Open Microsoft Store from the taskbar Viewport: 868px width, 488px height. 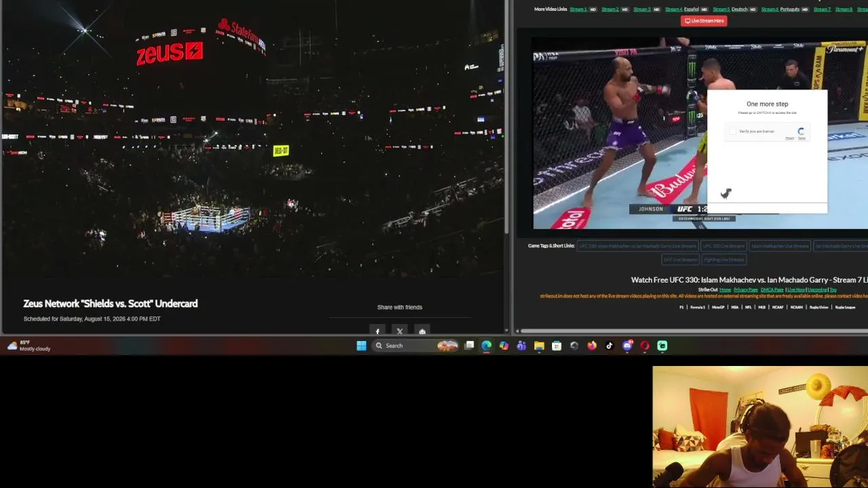click(x=557, y=346)
